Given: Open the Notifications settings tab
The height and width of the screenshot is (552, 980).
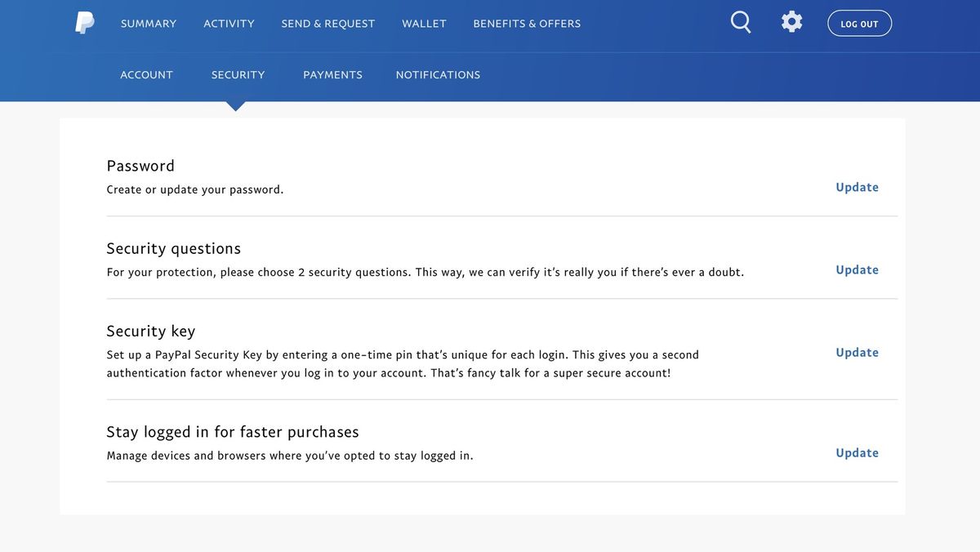Looking at the screenshot, I should click(x=438, y=74).
